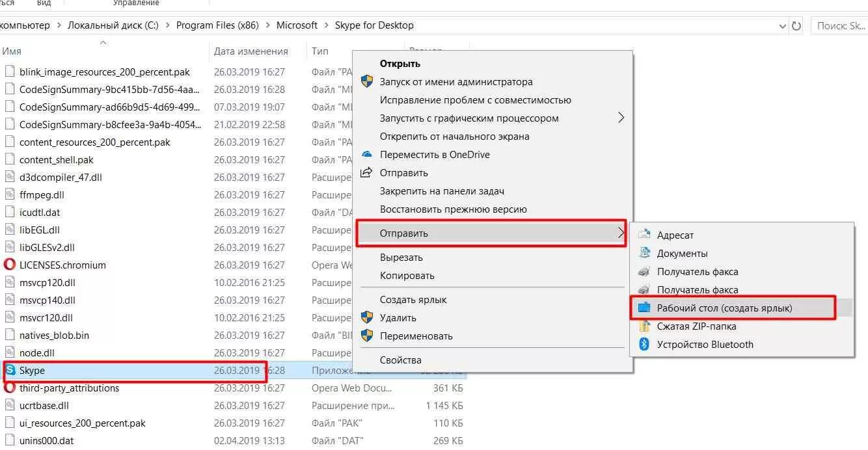
Task: Choose Рабочий стол (создать ярлык)
Action: point(725,308)
